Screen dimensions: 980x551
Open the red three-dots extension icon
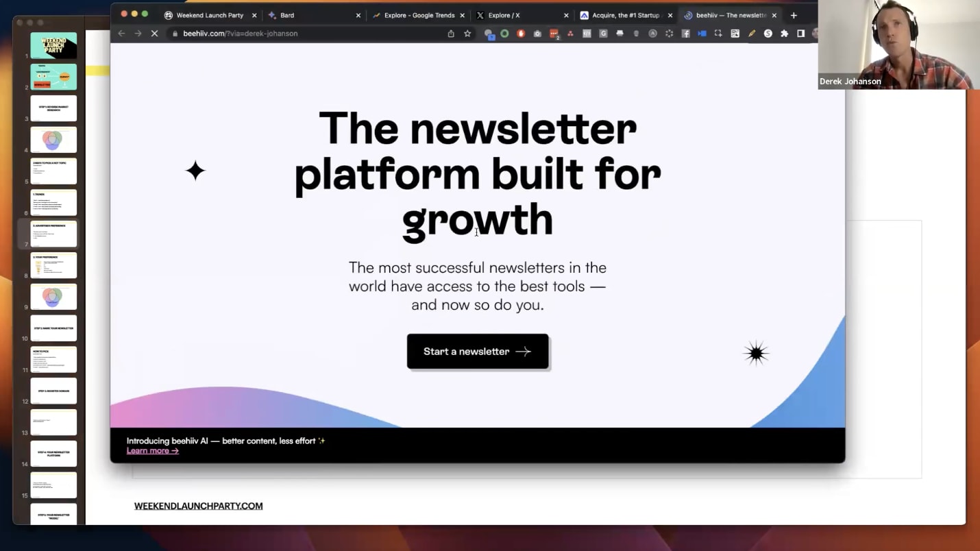[x=570, y=34]
